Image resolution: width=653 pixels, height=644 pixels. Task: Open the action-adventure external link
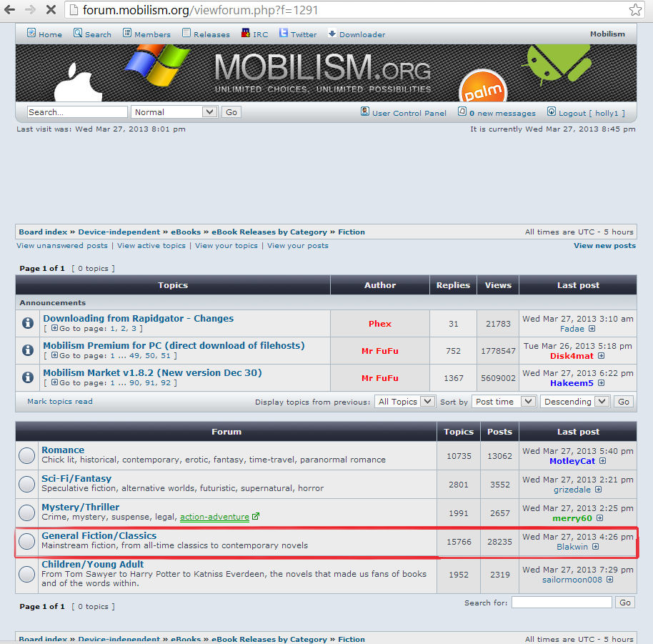tap(214, 517)
